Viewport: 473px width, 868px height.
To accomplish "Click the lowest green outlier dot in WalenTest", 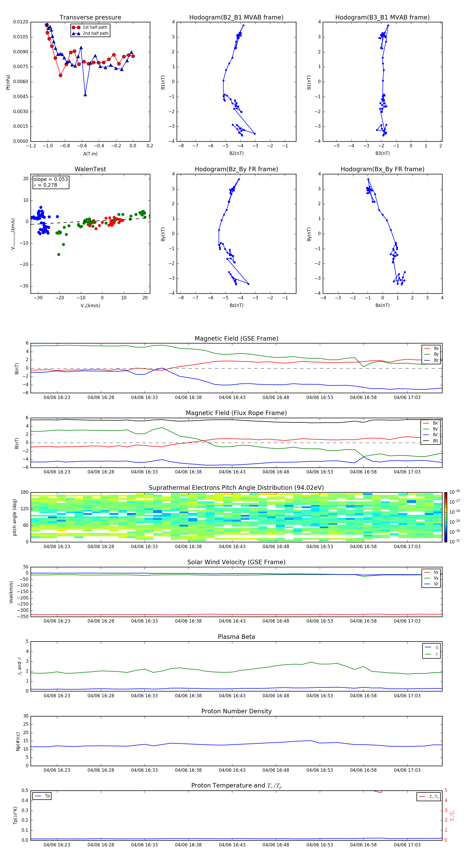I will (x=59, y=254).
